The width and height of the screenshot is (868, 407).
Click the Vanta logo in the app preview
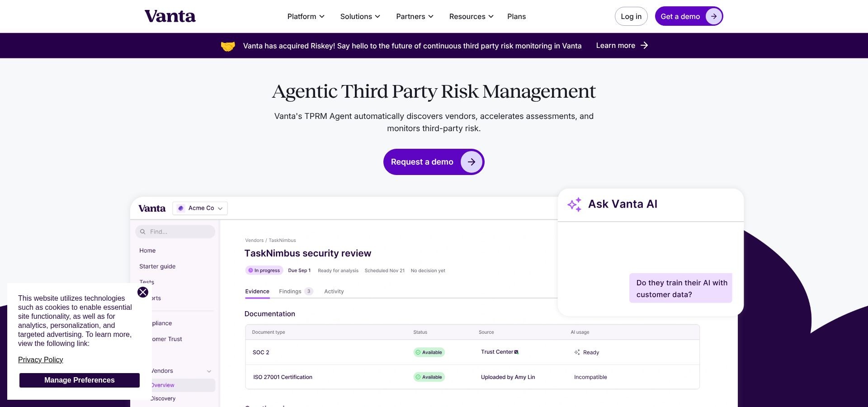(x=152, y=208)
